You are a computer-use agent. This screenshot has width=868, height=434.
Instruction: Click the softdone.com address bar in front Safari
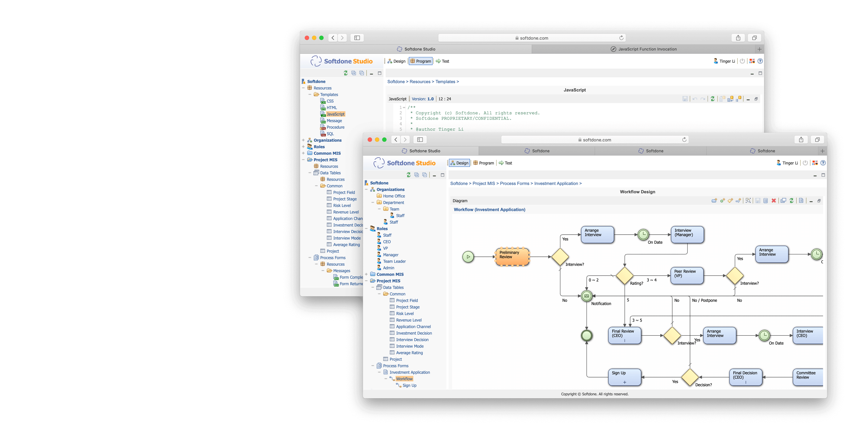[x=594, y=140]
